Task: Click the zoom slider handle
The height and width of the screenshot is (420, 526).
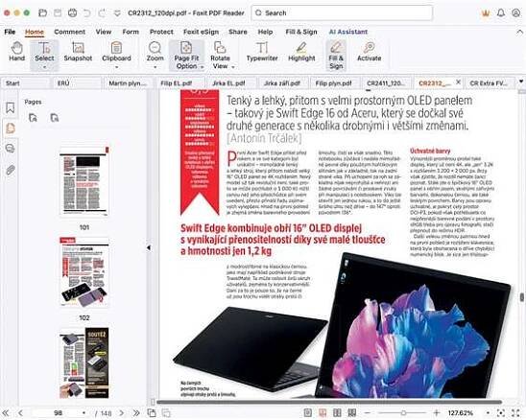Action: (403, 413)
